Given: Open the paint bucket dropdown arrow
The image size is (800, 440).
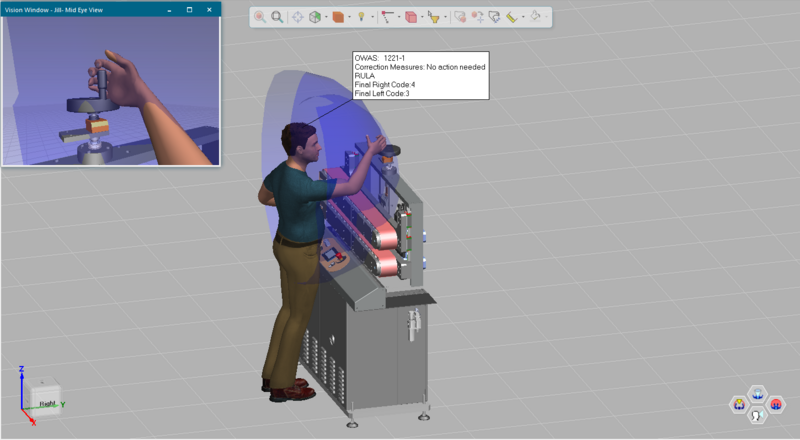Looking at the screenshot, I should point(546,17).
